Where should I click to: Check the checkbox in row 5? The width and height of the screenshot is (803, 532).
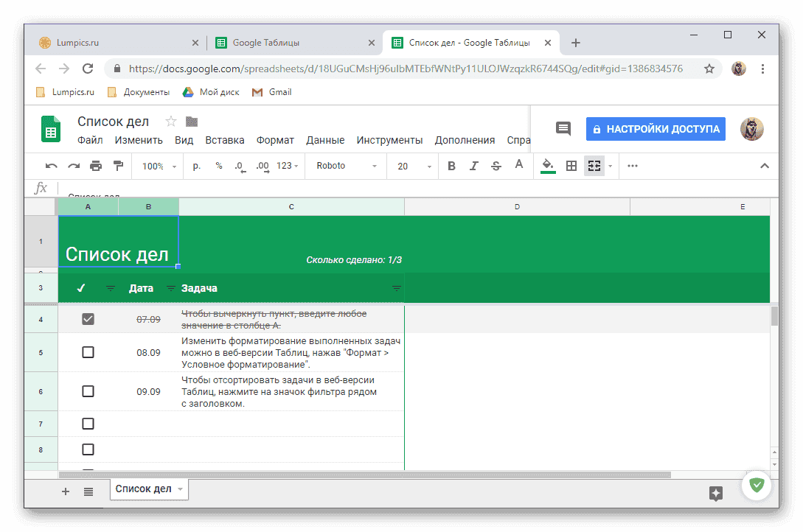(88, 351)
